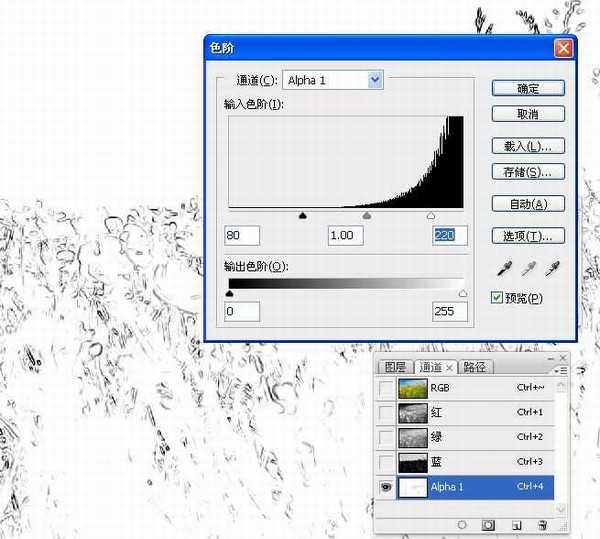The image size is (600, 539).
Task: Click save selection as channel icon
Action: pyautogui.click(x=490, y=523)
